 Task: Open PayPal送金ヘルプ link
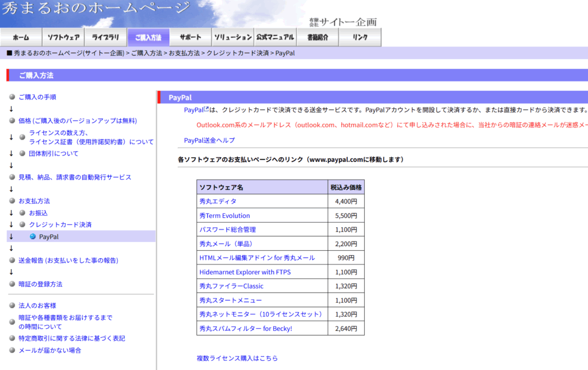pos(209,141)
